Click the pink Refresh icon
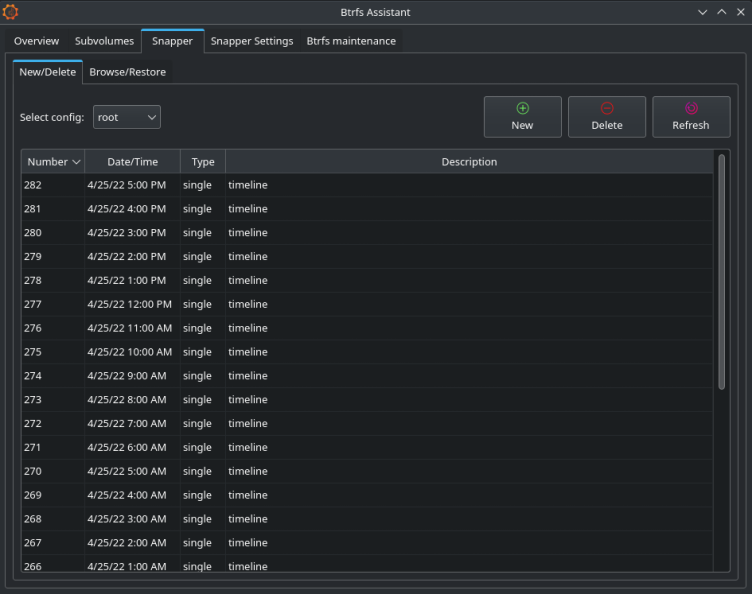This screenshot has width=752, height=594. click(690, 108)
